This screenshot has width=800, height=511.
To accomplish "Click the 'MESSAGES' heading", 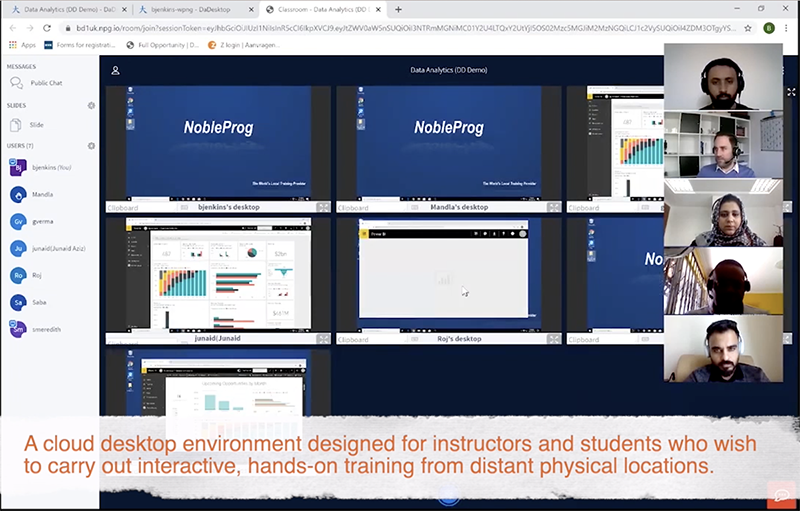I will pos(21,66).
